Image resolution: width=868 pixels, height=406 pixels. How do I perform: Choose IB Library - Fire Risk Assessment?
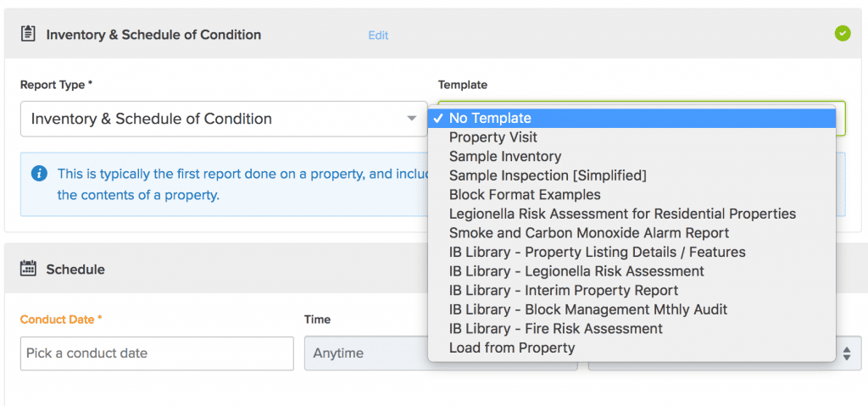(x=556, y=328)
